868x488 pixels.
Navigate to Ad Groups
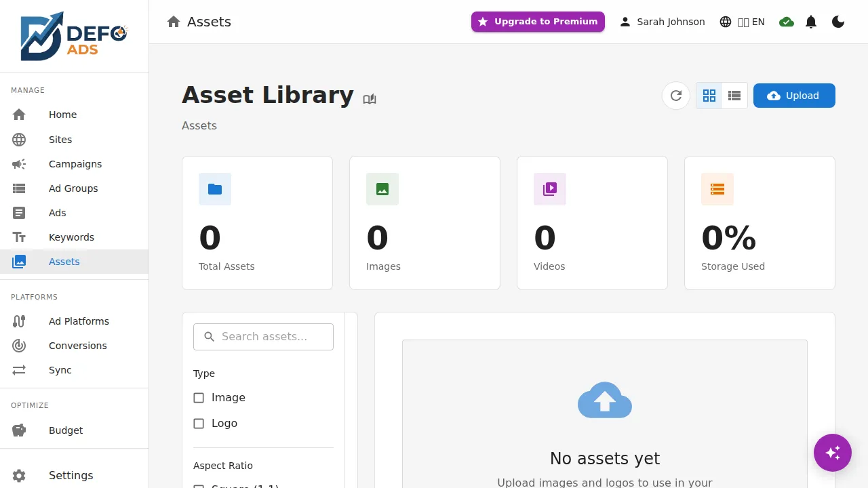74,188
